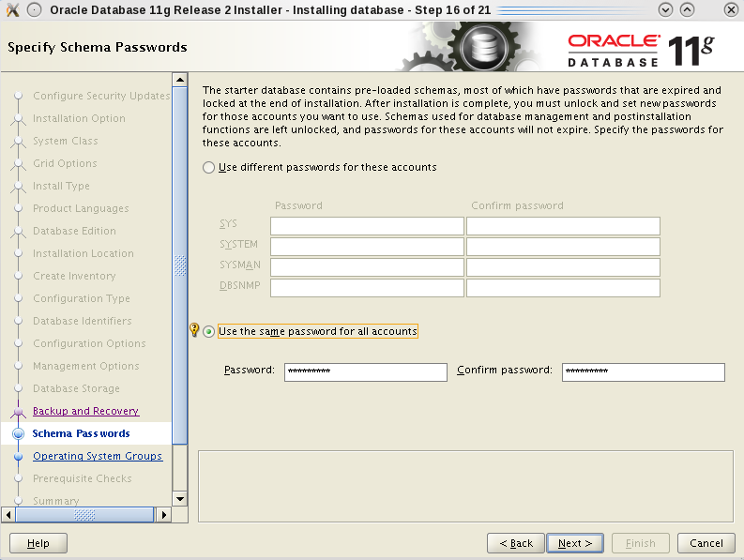Cancel the installation
Screen dimensions: 744x560
click(706, 543)
